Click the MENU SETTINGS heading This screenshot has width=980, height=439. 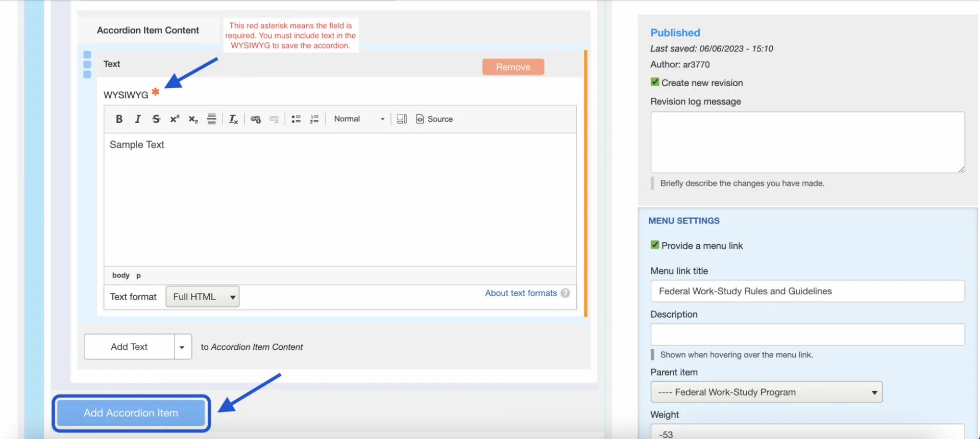[x=684, y=221]
